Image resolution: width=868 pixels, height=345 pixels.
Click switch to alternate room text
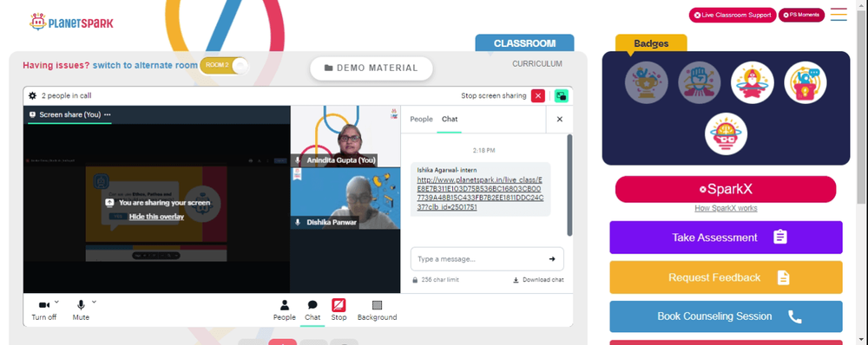pos(145,65)
